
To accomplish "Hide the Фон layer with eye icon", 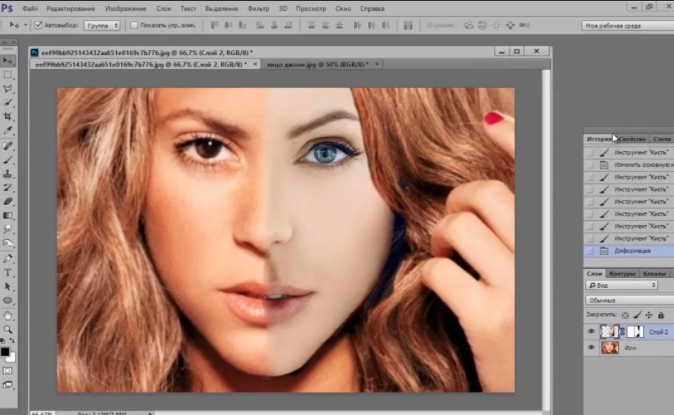I will pyautogui.click(x=591, y=347).
